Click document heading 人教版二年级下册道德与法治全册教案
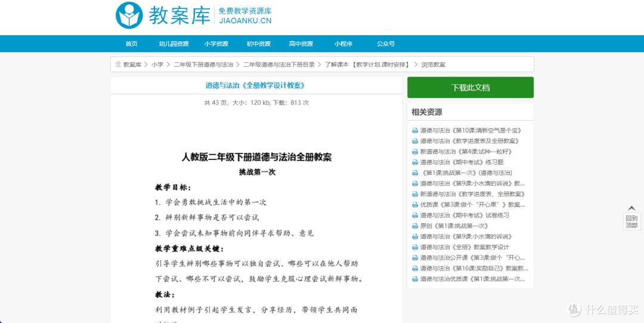The image size is (644, 323). click(256, 158)
